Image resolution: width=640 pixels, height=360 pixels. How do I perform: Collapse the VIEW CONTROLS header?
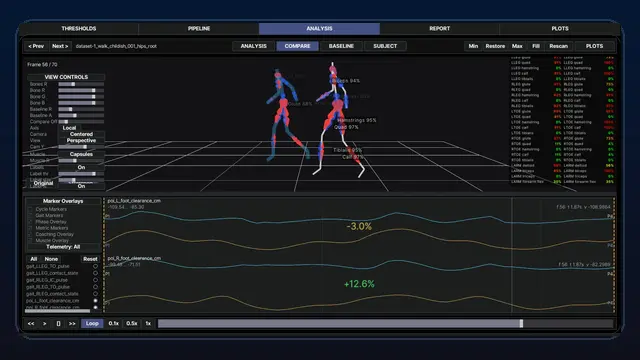[x=66, y=77]
